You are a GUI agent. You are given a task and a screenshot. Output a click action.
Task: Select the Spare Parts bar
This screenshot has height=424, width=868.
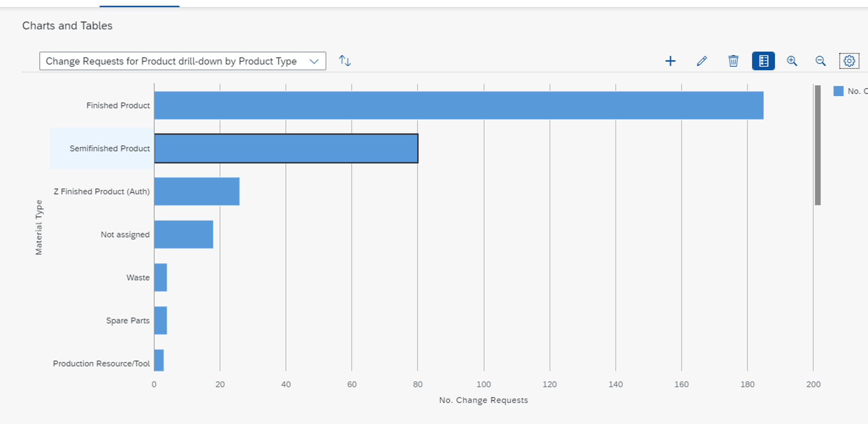pyautogui.click(x=161, y=321)
